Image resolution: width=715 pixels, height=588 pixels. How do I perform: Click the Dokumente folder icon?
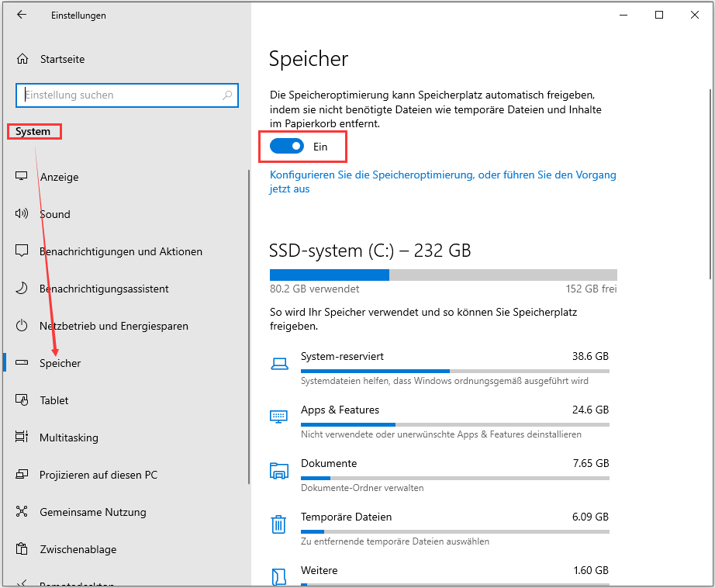click(279, 470)
